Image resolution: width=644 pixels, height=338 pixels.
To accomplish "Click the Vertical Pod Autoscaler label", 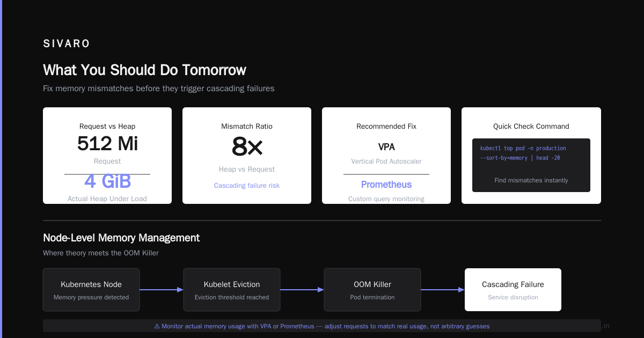I will [x=386, y=161].
